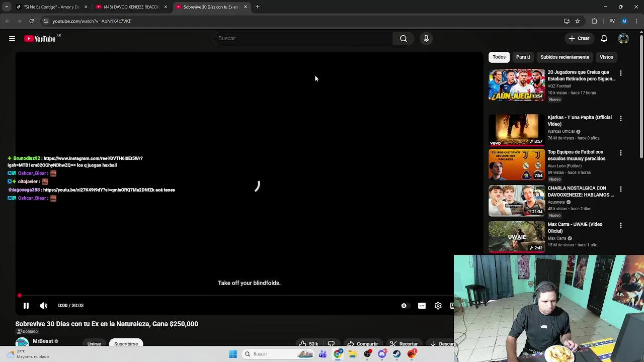Open more options for 20 Jugadores video
The height and width of the screenshot is (362, 644).
pos(620,73)
